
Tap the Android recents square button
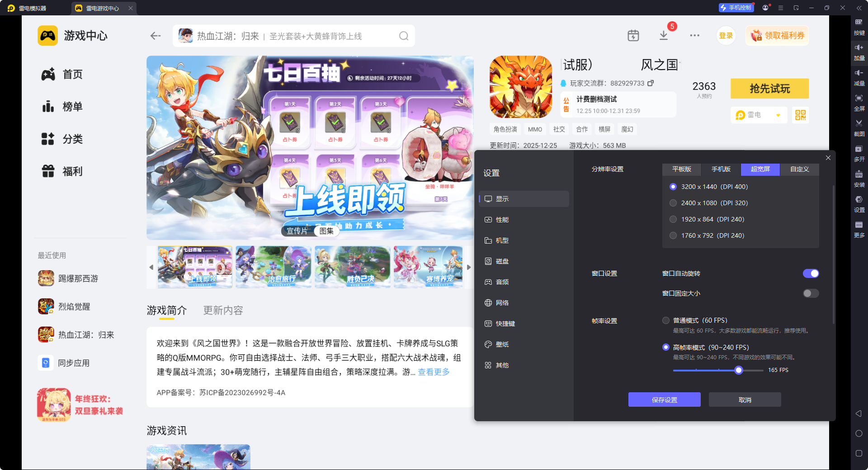click(859, 453)
